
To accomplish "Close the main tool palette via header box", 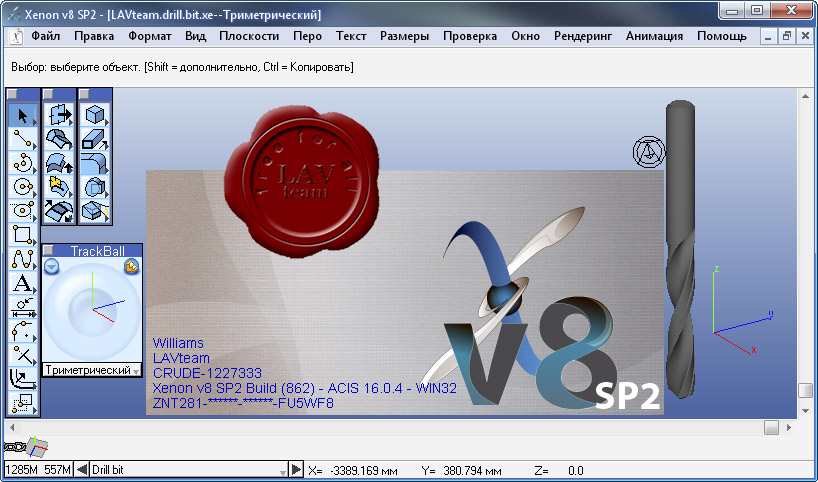I will [x=13, y=94].
